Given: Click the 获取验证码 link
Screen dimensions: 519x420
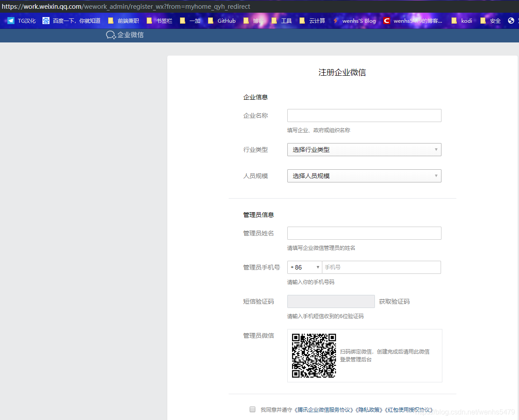Looking at the screenshot, I should 394,301.
